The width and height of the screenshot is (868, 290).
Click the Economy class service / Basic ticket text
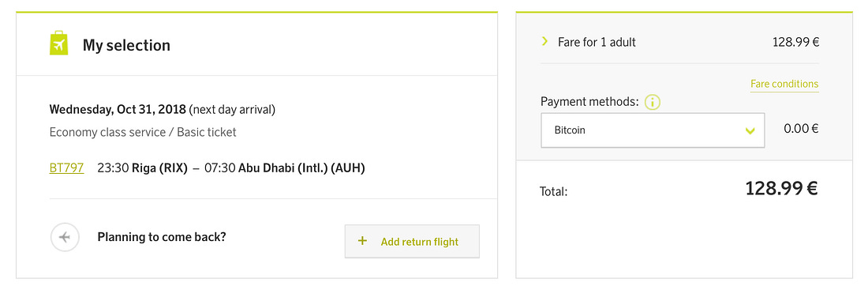pyautogui.click(x=143, y=133)
